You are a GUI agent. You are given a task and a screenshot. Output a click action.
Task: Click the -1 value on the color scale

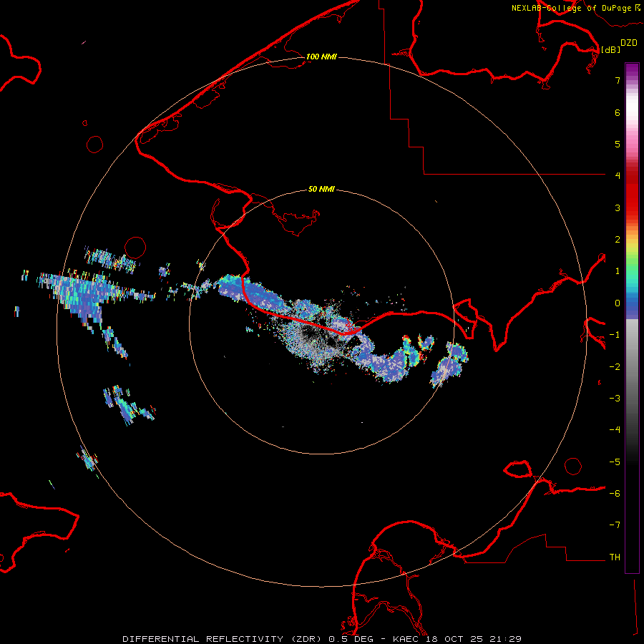point(615,335)
